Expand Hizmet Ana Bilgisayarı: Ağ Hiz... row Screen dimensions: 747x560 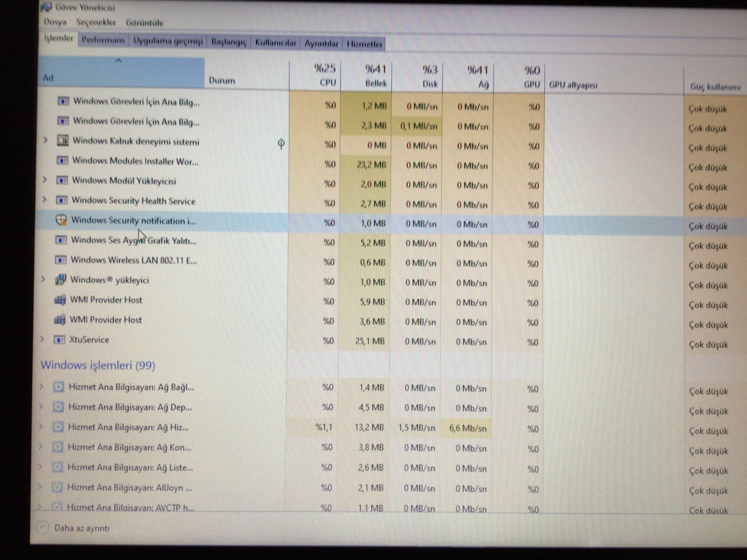click(x=41, y=427)
